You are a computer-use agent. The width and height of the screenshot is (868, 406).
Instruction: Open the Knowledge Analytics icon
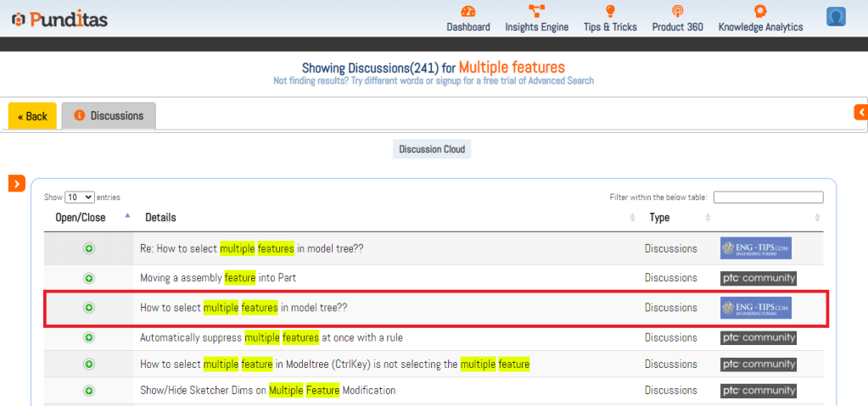[x=760, y=12]
